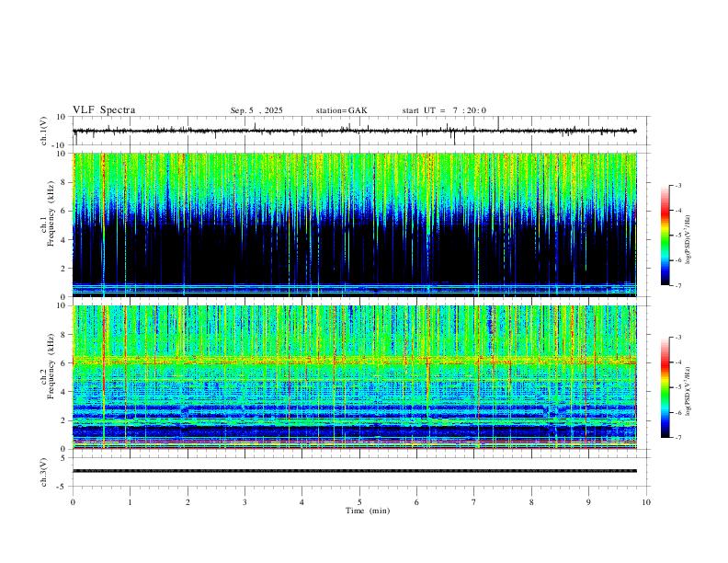Click the ch.2 "Frequency (kHz)" axis label
This screenshot has height=563, width=728.
coord(51,366)
